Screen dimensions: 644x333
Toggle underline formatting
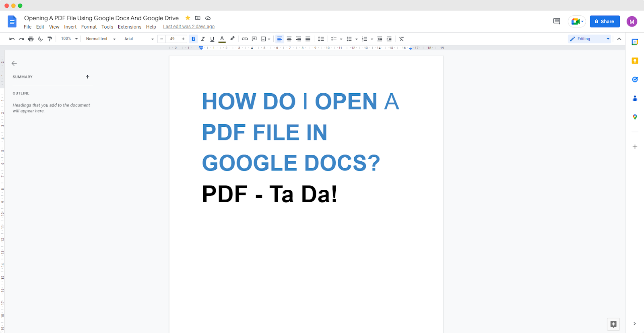[x=213, y=39]
